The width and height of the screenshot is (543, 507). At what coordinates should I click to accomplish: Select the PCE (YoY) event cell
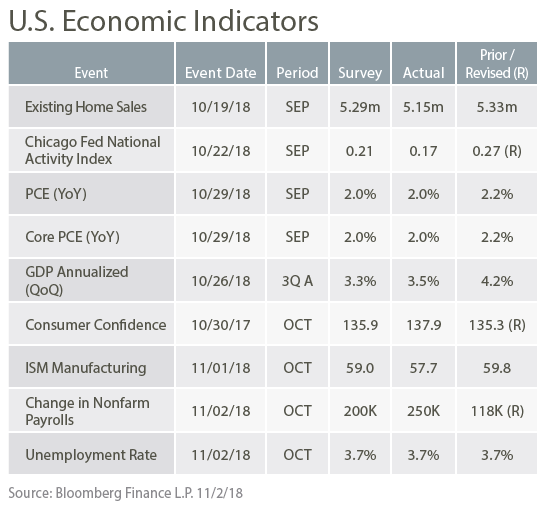[91, 194]
